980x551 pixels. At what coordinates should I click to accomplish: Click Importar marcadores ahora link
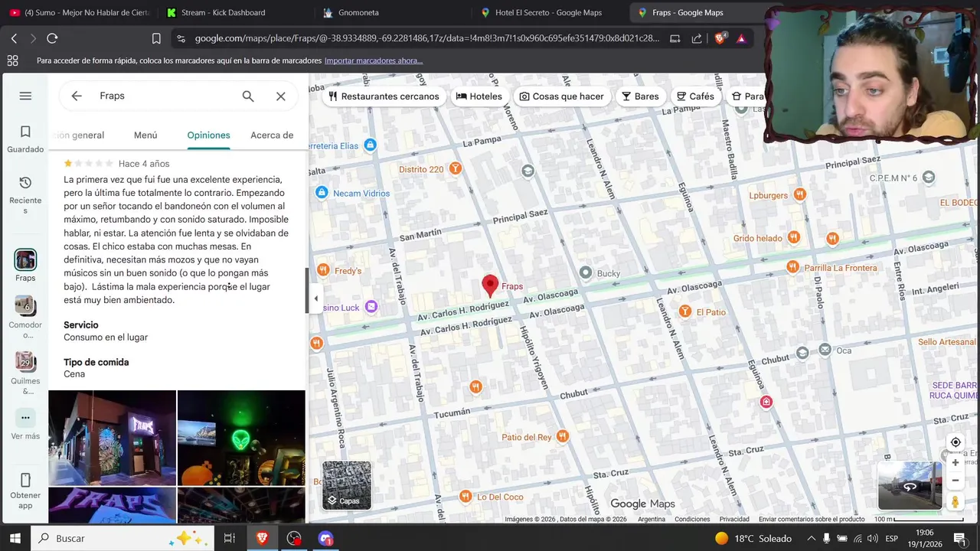pyautogui.click(x=374, y=60)
